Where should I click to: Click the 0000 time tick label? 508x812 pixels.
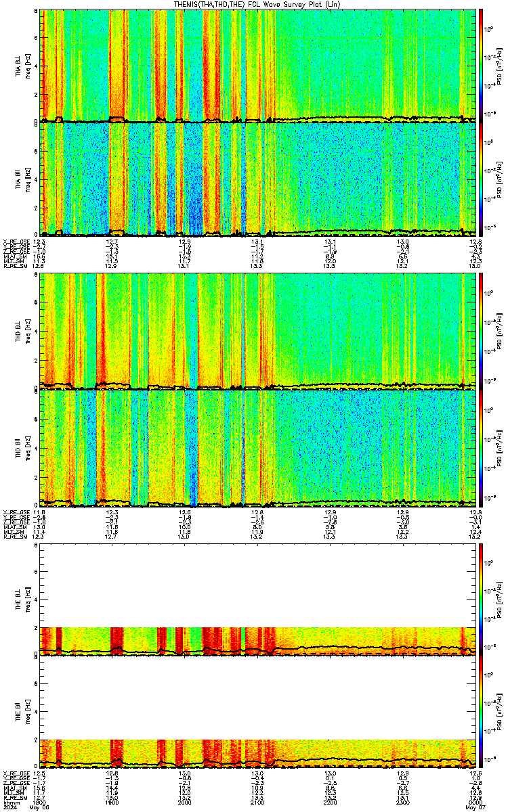point(475,803)
